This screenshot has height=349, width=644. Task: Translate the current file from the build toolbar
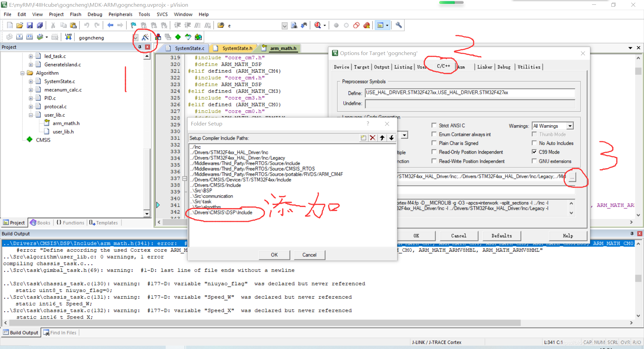click(x=9, y=37)
